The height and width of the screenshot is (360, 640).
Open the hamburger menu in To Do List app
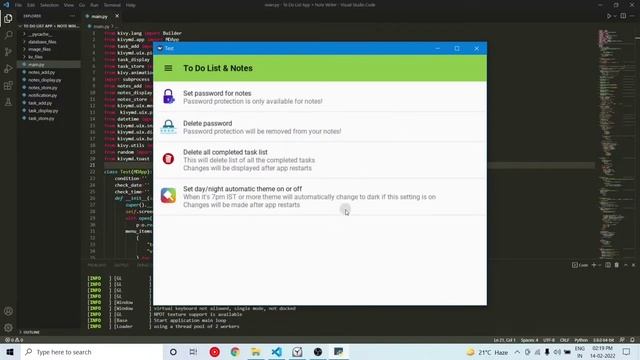168,68
